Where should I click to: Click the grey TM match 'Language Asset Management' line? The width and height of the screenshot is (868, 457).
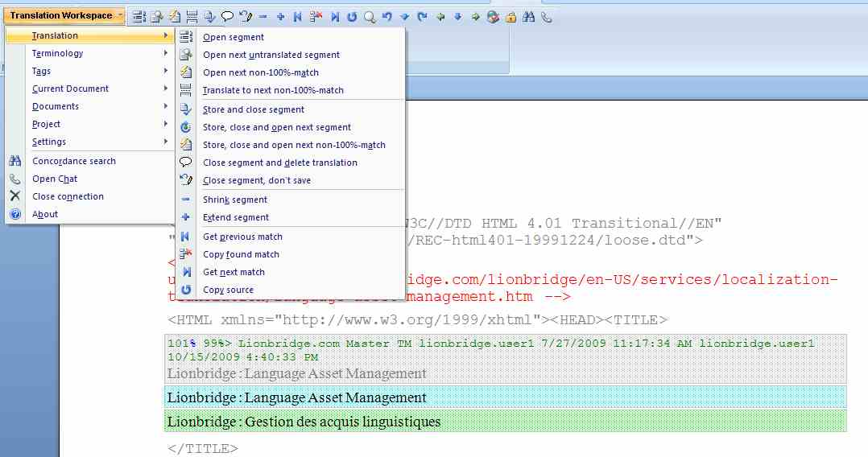336,374
